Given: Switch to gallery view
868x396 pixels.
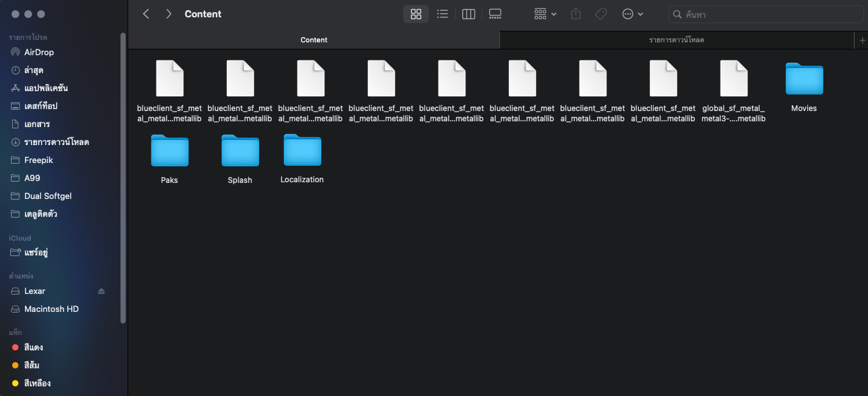Looking at the screenshot, I should point(495,14).
